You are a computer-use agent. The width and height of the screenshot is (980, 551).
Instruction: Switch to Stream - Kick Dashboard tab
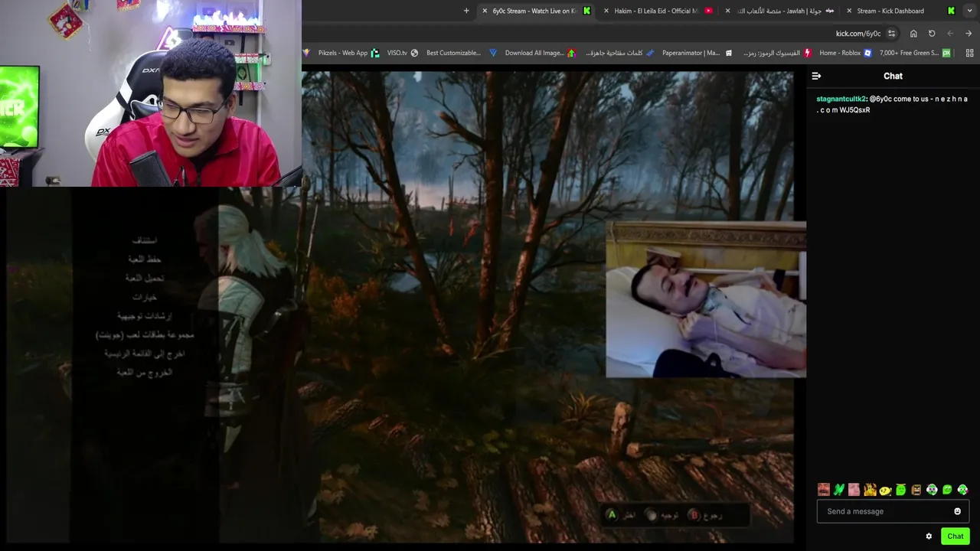(x=902, y=11)
